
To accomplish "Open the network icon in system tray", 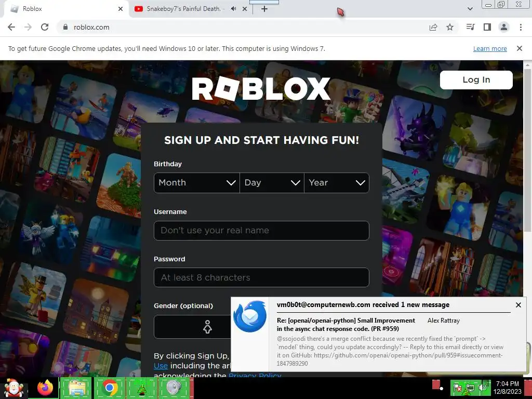I will tap(470, 388).
